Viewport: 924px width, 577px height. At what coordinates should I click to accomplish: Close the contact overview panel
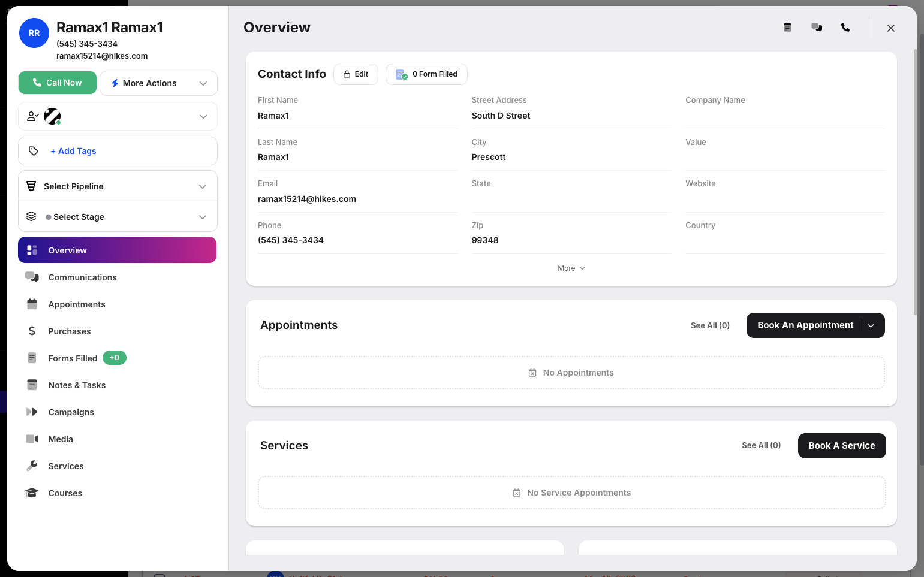pyautogui.click(x=891, y=28)
